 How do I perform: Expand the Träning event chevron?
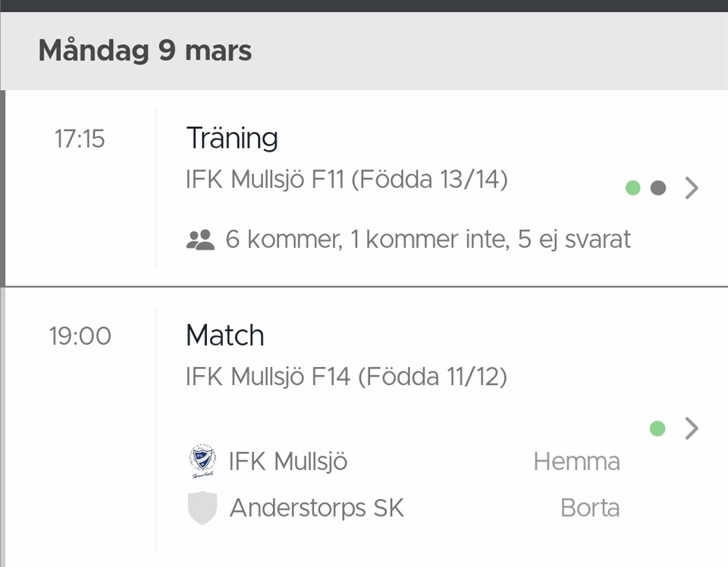(x=691, y=188)
